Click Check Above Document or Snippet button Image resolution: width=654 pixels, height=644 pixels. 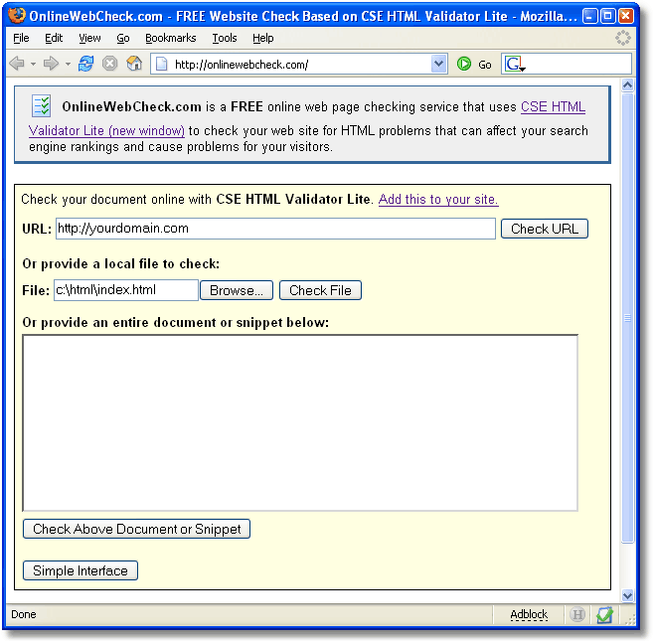pos(137,529)
